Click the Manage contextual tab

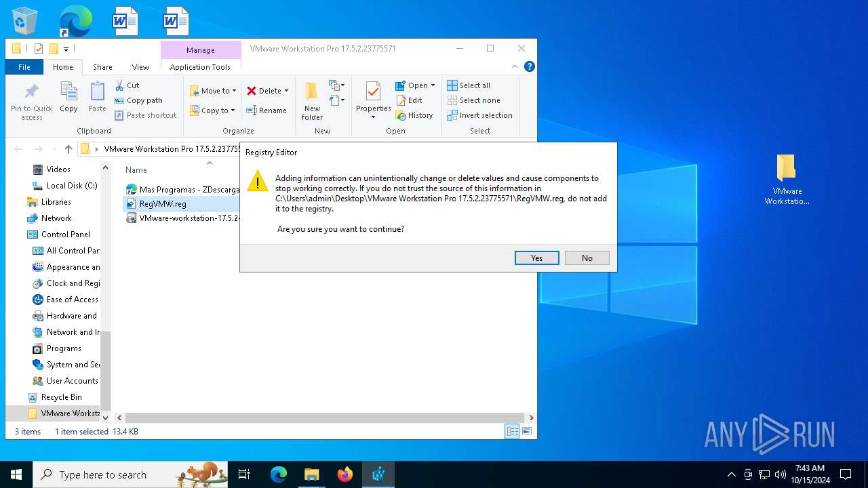click(201, 50)
